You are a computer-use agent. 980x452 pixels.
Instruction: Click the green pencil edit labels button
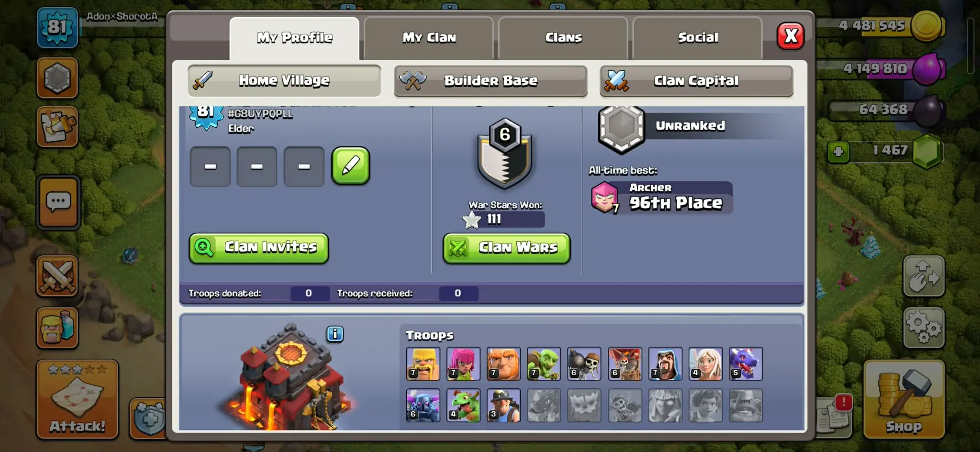351,166
